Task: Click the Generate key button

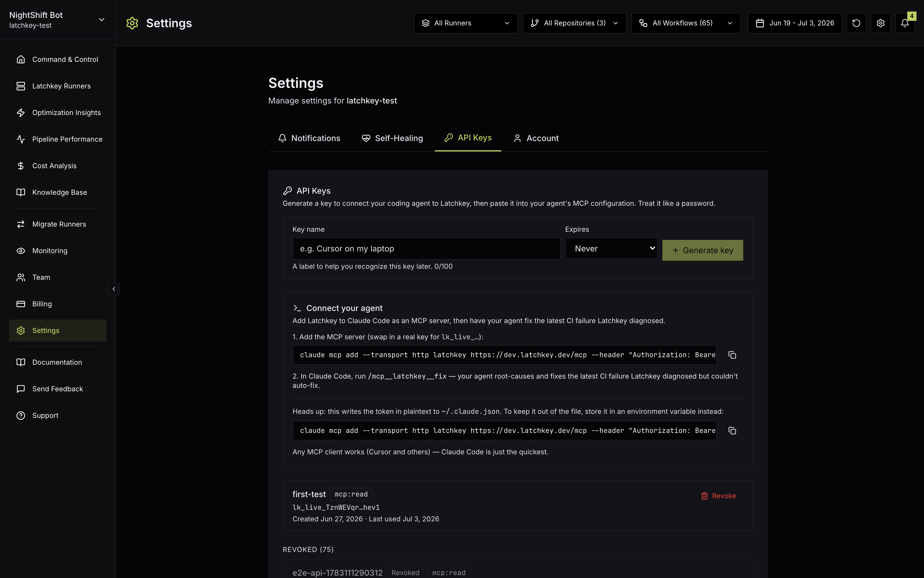Action: pyautogui.click(x=703, y=250)
